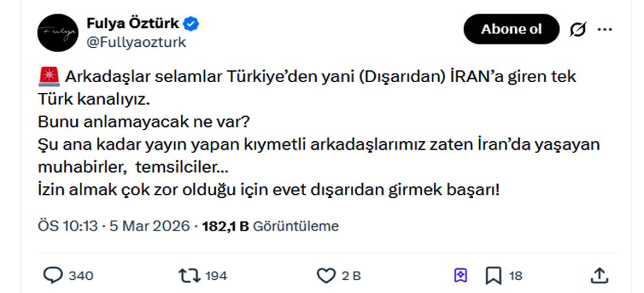Image resolution: width=644 pixels, height=293 pixels.
Task: Open the @Fullyaozturk handle link
Action: (136, 42)
